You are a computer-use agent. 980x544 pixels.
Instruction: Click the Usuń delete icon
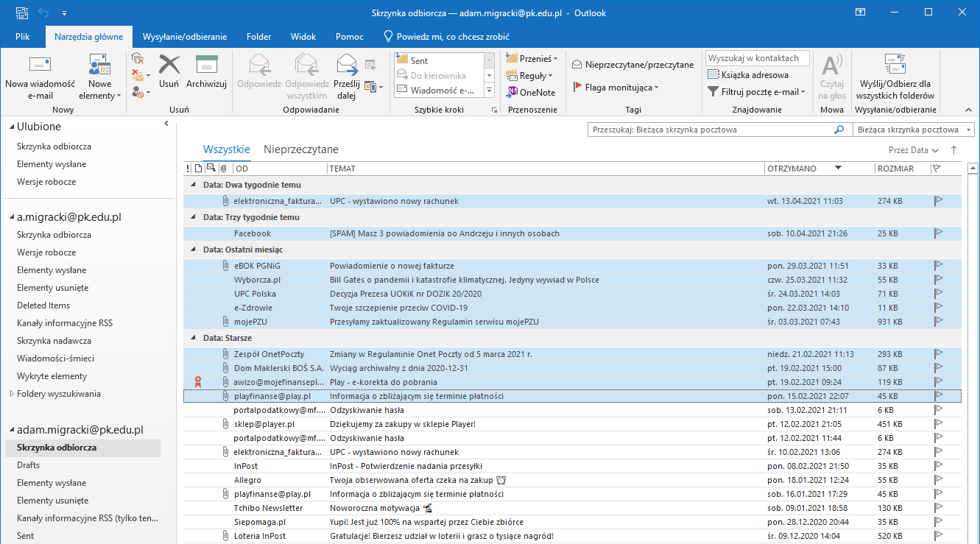(169, 66)
